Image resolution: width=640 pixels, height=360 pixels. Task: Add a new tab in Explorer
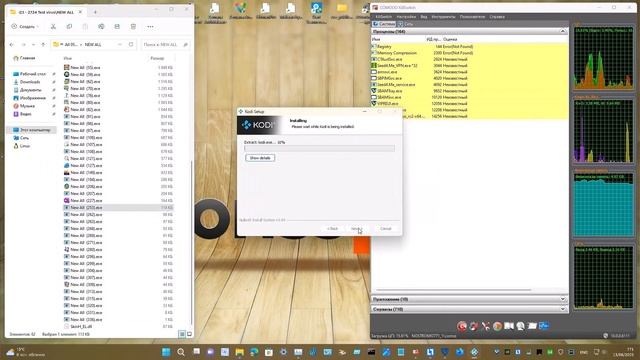(x=95, y=12)
